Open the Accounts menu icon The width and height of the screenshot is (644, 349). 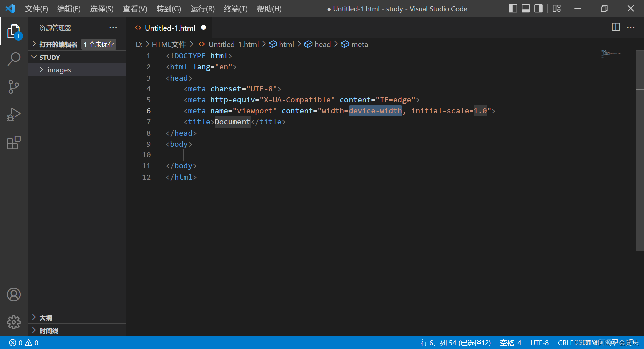coord(14,295)
